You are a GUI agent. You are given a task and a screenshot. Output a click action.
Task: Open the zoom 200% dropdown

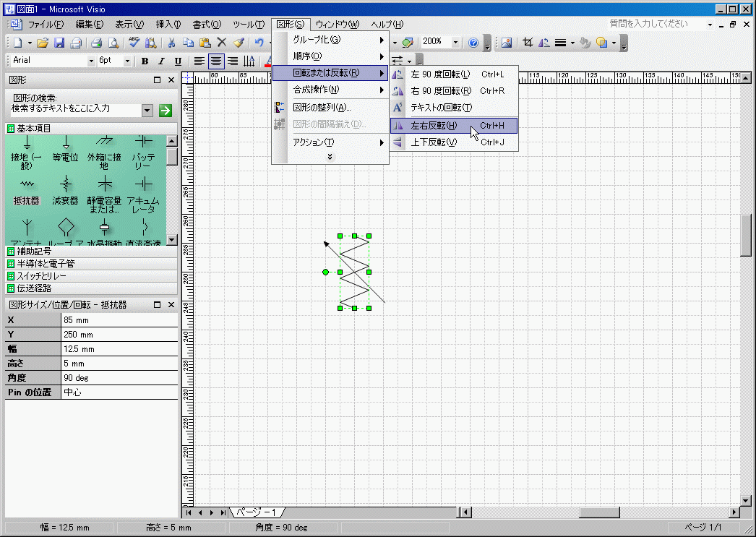click(x=455, y=43)
